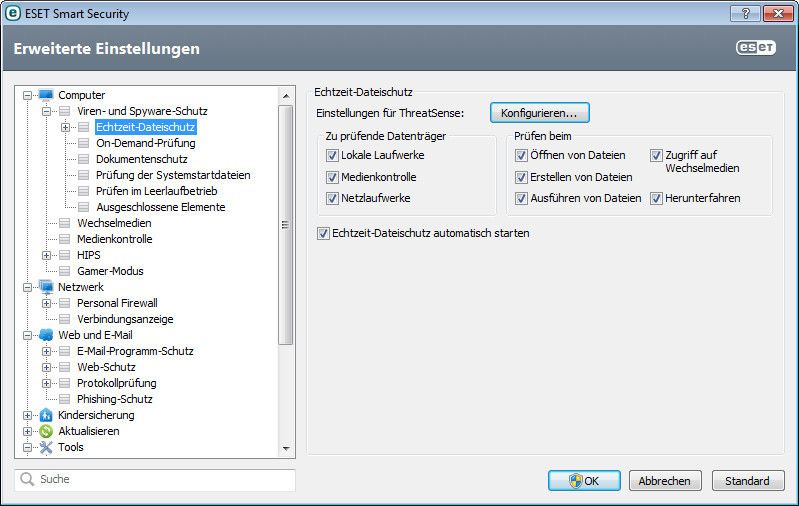Click the ESET app icon in title bar
Viewport: 799px width, 506px height.
pos(12,13)
